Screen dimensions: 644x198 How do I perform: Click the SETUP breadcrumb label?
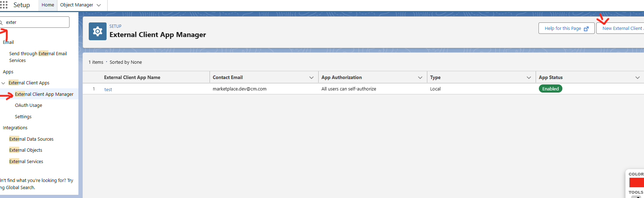[115, 26]
